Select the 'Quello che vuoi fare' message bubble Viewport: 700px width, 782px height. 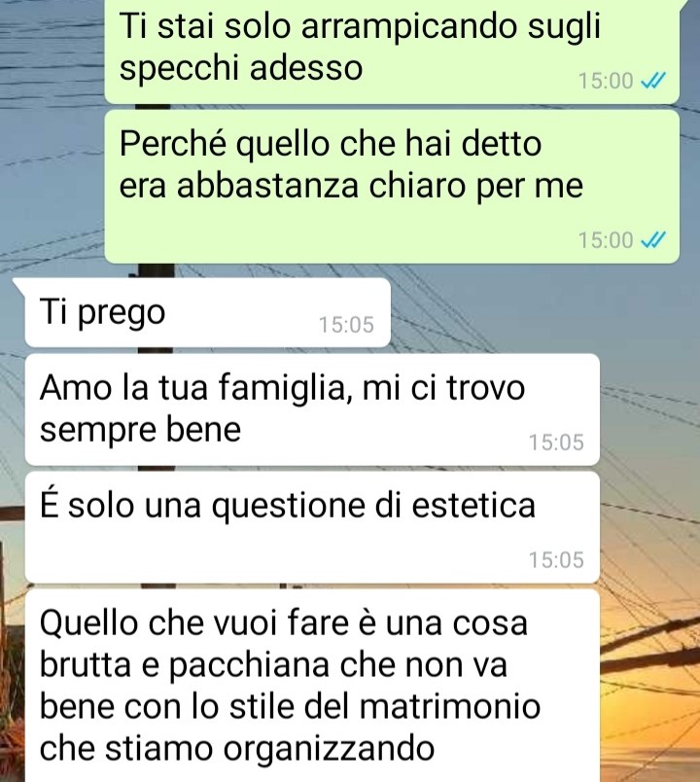[x=312, y=686]
